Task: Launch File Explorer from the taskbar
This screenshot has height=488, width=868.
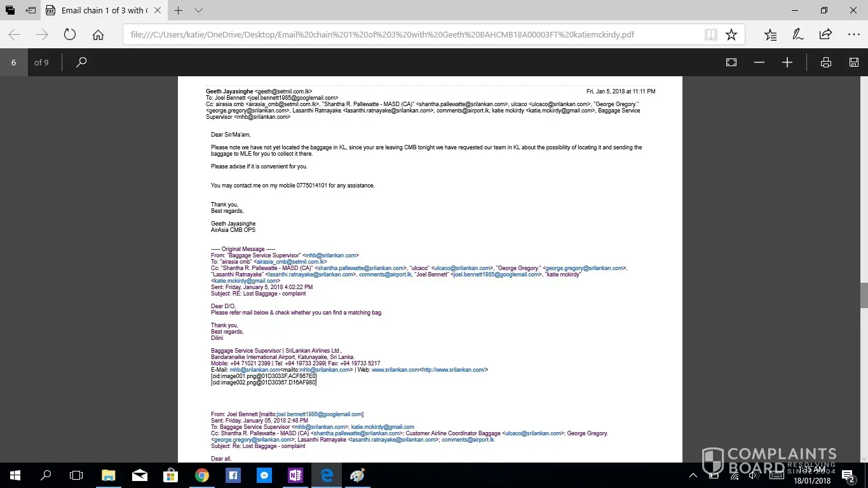Action: (109, 475)
